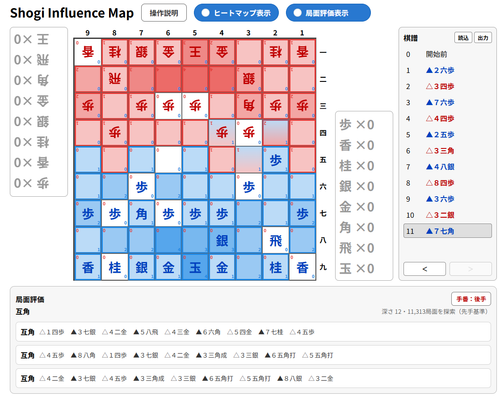This screenshot has height=397, width=500.
Task: Select the blue 香 lance on square 9九
Action: pos(88,267)
